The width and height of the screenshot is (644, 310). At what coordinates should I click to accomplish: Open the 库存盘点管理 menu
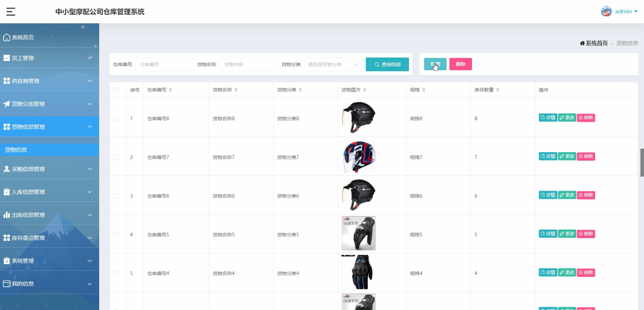coord(50,238)
